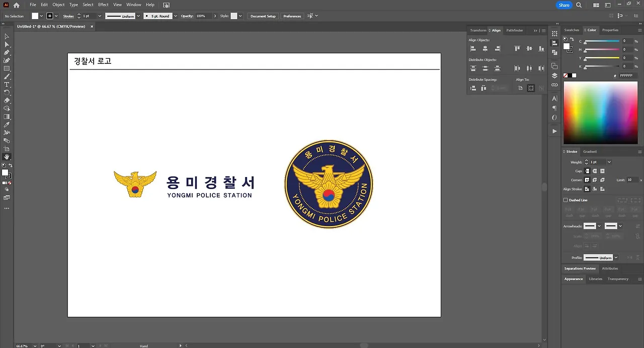Select Miter Join corner option
Image resolution: width=644 pixels, height=348 pixels.
tap(587, 180)
